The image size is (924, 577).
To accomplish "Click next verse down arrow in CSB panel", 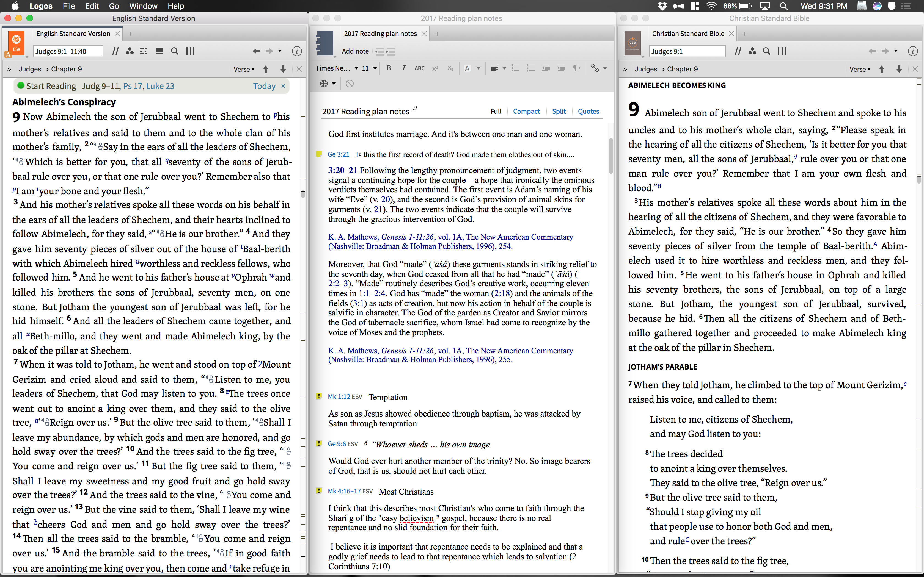I will (899, 69).
